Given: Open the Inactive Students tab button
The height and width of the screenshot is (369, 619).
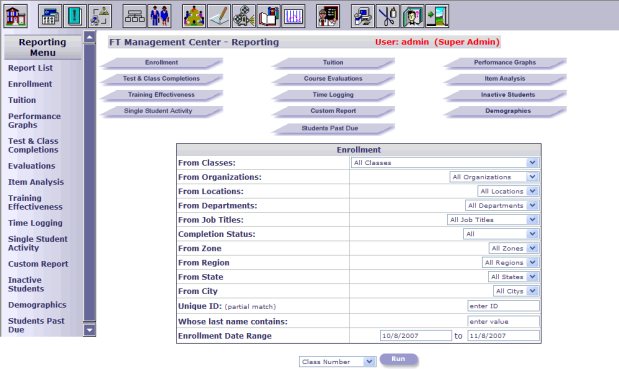Looking at the screenshot, I should pos(505,95).
